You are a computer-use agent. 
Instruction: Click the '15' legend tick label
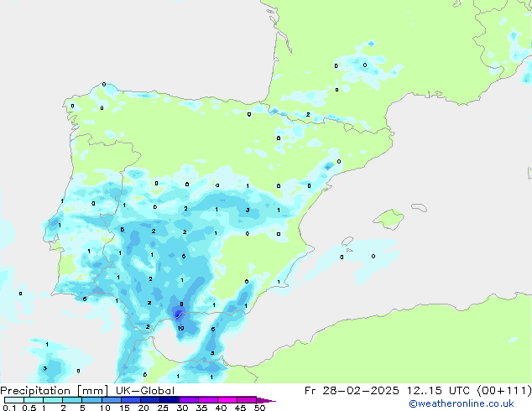click(x=124, y=408)
